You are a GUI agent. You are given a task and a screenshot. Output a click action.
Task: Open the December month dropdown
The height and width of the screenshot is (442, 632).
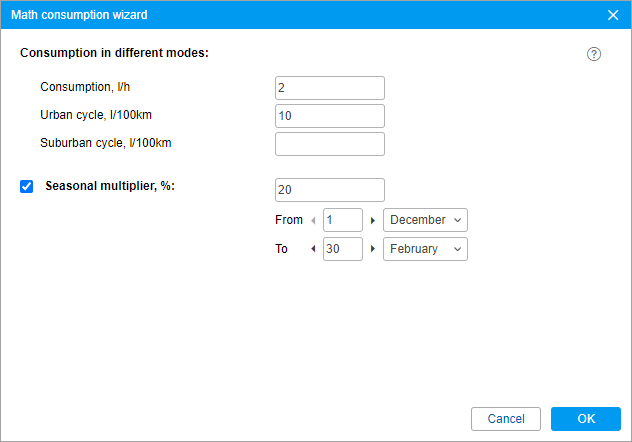425,220
